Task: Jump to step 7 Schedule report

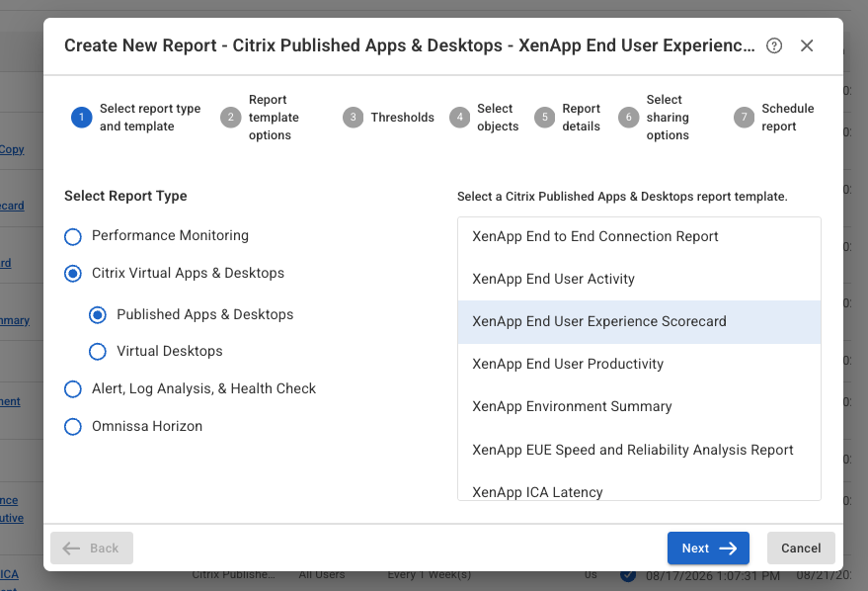Action: [774, 118]
